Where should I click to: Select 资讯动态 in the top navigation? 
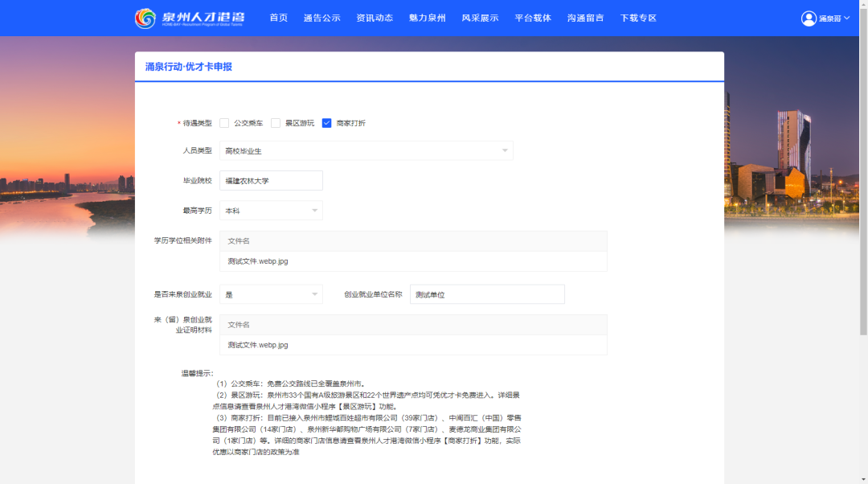tap(375, 18)
